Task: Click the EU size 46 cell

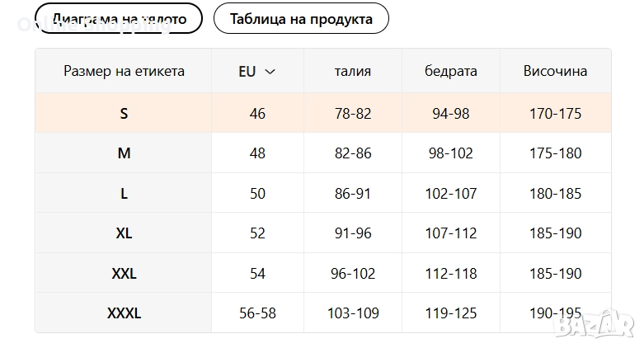Action: pyautogui.click(x=257, y=113)
